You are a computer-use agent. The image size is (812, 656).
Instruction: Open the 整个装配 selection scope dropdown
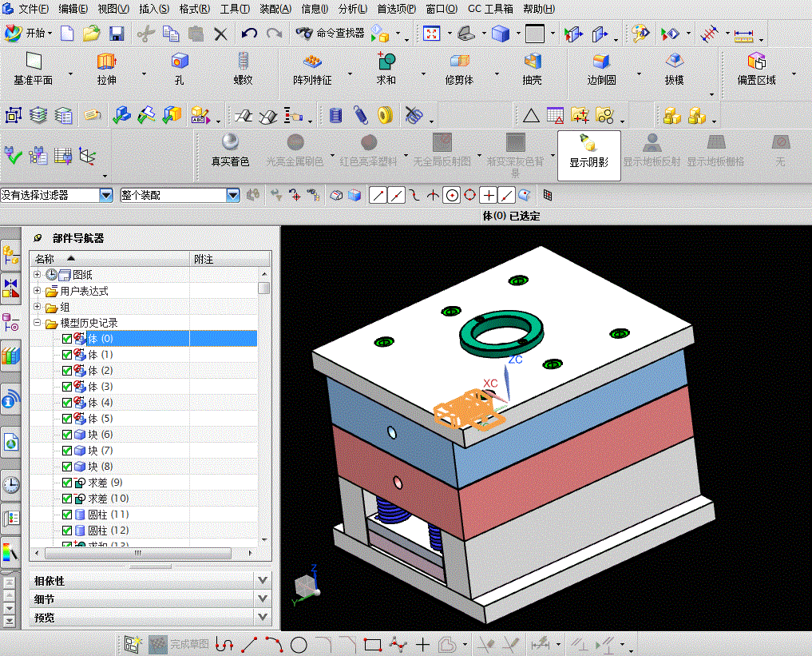coord(233,195)
